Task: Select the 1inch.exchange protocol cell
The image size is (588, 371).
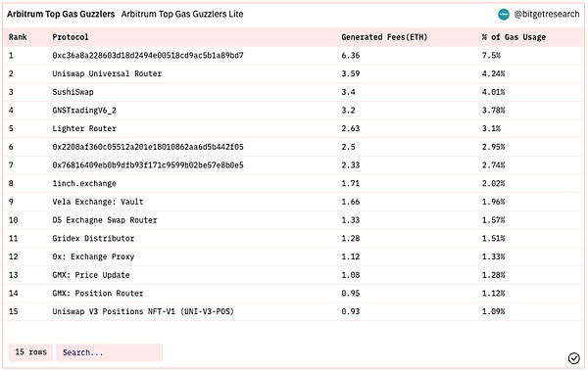Action: [x=84, y=184]
